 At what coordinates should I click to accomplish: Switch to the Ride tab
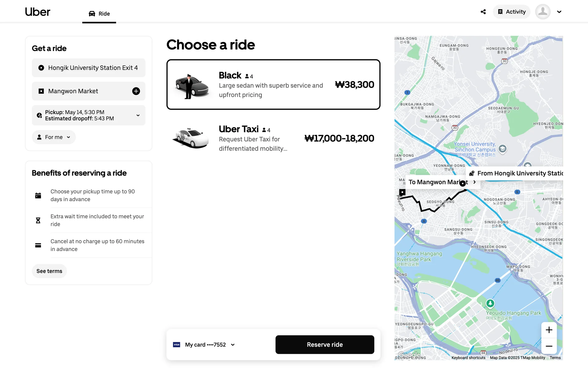(99, 14)
